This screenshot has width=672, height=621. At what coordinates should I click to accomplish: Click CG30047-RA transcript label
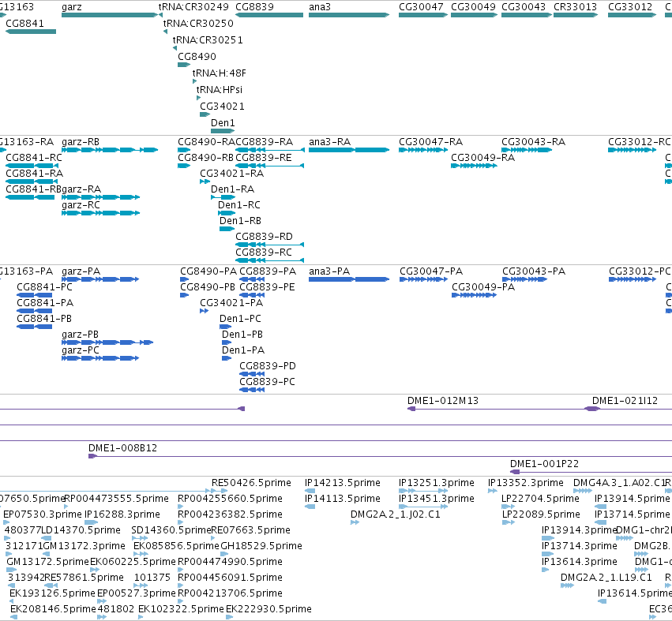tap(430, 142)
